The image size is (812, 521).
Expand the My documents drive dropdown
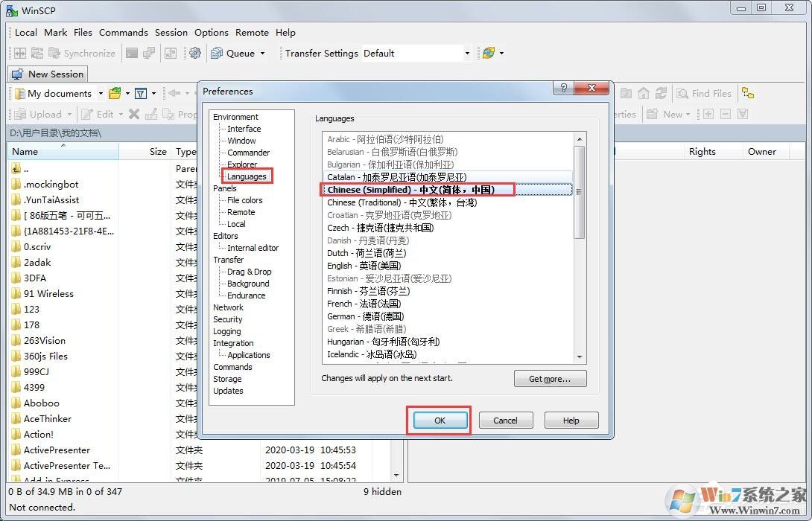[x=98, y=93]
